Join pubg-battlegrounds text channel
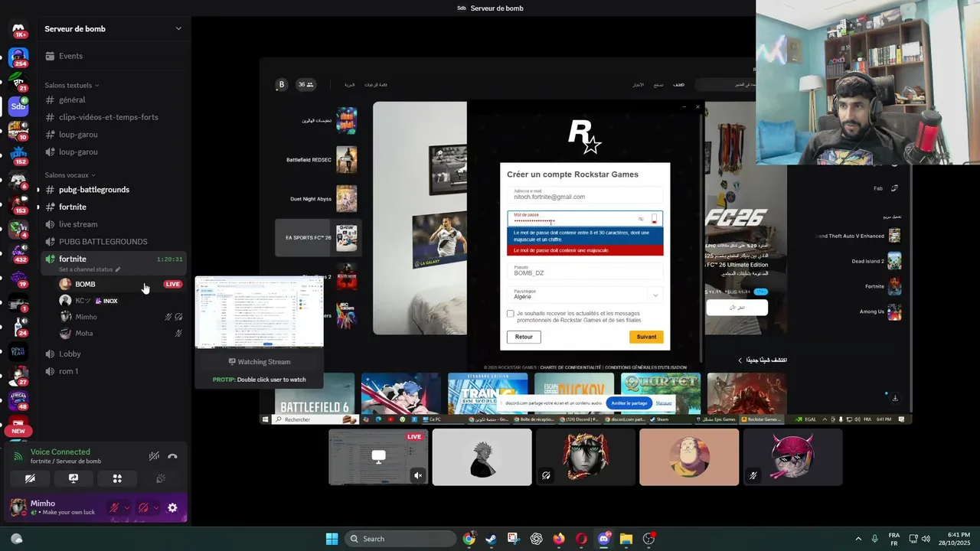This screenshot has height=551, width=980. (113, 190)
